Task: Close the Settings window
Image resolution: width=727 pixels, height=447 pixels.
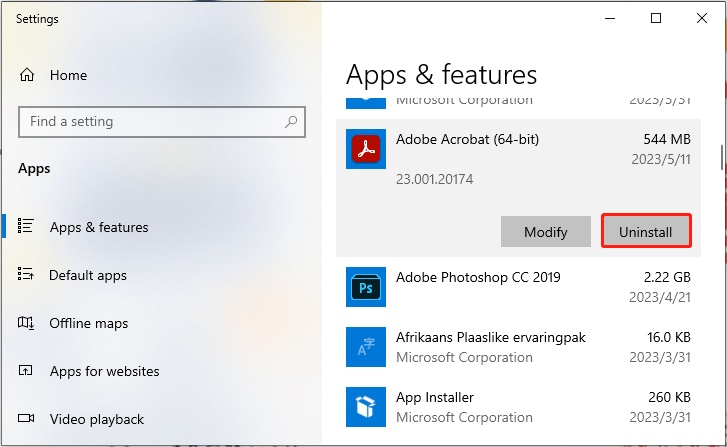Action: [701, 19]
